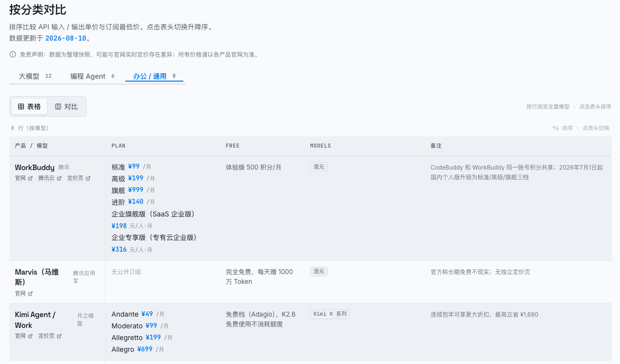Viewport: 620px width, 364px height.
Task: Click the WorkBuddy product name
Action: (x=35, y=168)
